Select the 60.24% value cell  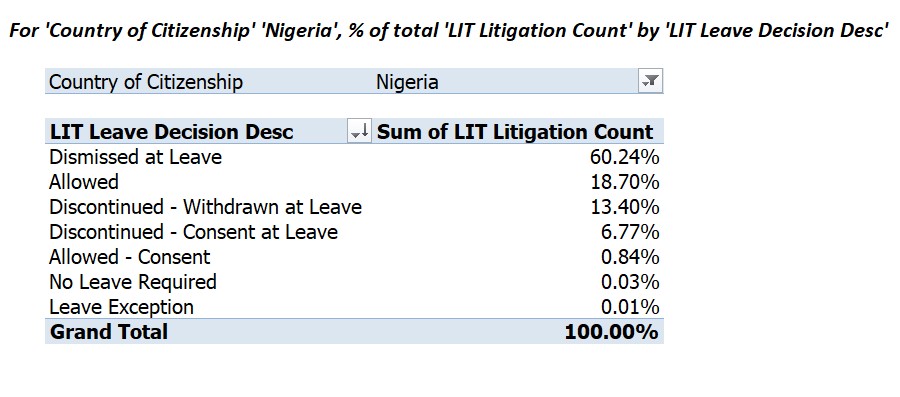pyautogui.click(x=624, y=157)
